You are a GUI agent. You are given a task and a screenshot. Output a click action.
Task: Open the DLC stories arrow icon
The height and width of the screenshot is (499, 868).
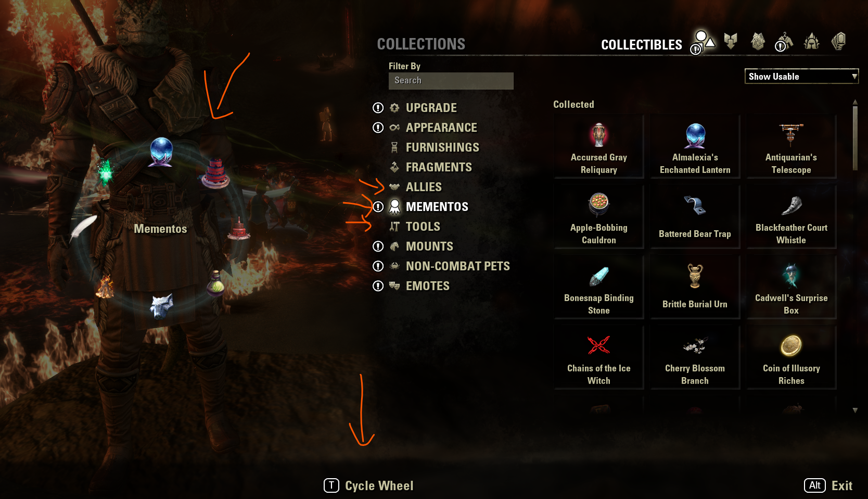click(x=731, y=41)
